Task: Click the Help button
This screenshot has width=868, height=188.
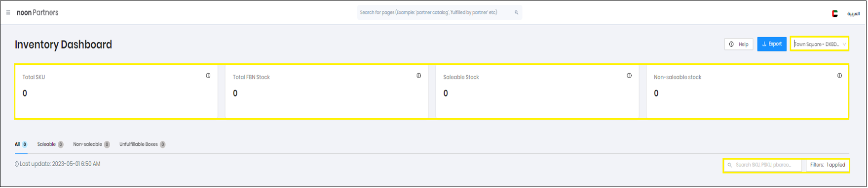Action: coord(739,45)
